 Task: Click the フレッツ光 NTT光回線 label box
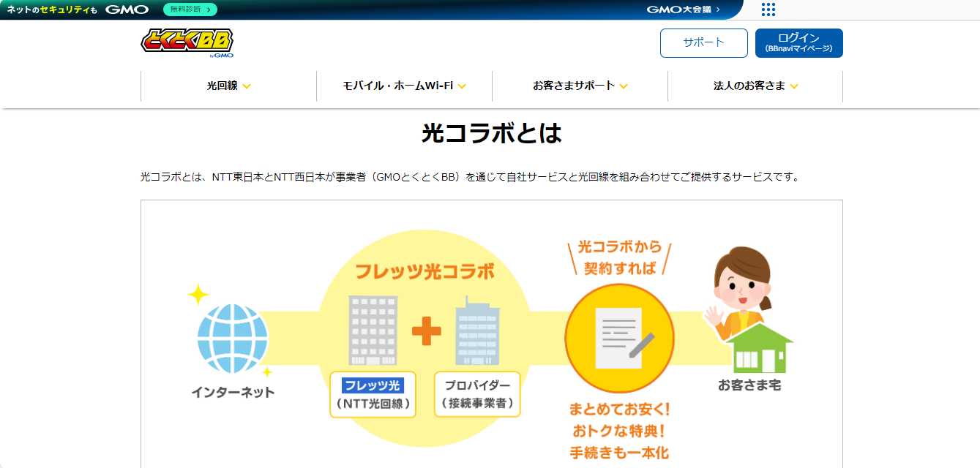coord(373,395)
